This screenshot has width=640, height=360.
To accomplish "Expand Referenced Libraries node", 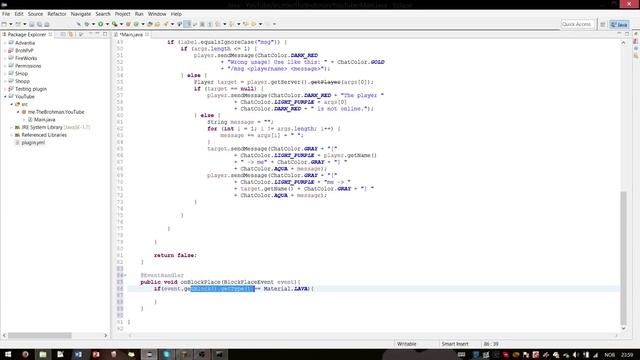I will [x=11, y=135].
